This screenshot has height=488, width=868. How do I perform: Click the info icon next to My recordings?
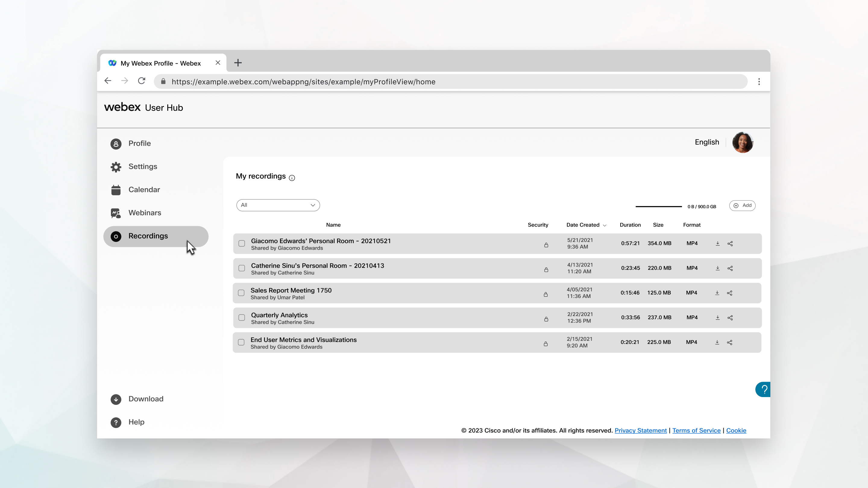coord(292,177)
